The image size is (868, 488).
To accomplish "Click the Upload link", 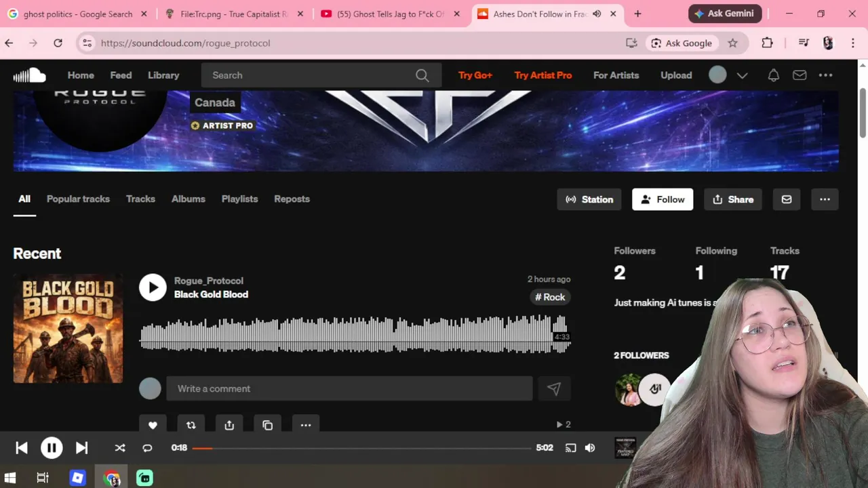I will [x=676, y=75].
